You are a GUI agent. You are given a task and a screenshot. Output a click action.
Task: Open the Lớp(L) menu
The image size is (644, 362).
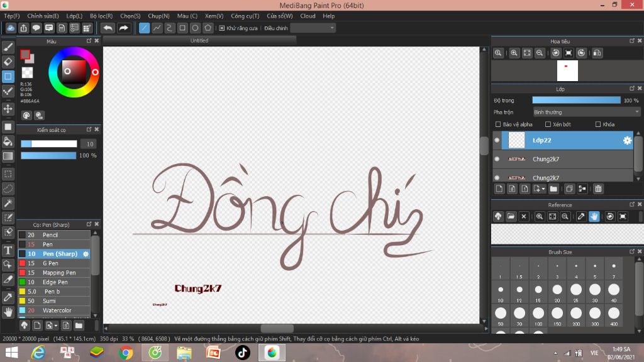[x=74, y=16]
